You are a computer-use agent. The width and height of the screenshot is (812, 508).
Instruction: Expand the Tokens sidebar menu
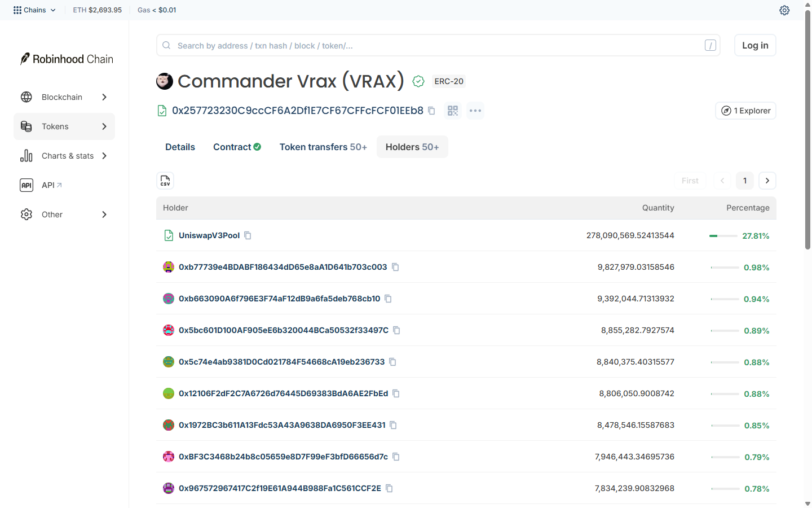pyautogui.click(x=64, y=126)
